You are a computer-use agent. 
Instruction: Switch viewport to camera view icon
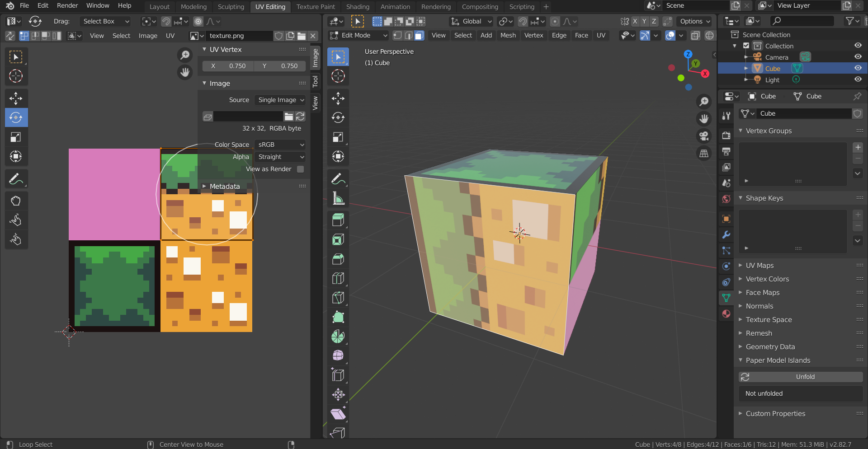pyautogui.click(x=704, y=136)
